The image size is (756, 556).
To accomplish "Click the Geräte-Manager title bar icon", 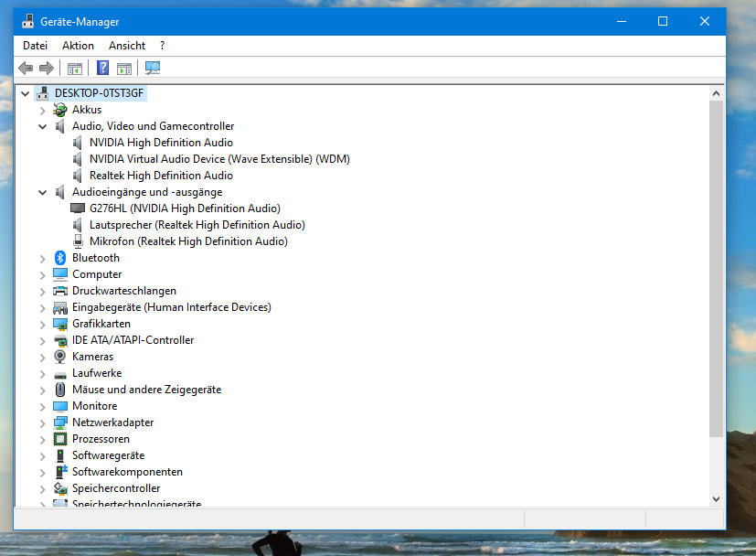I will [x=28, y=21].
